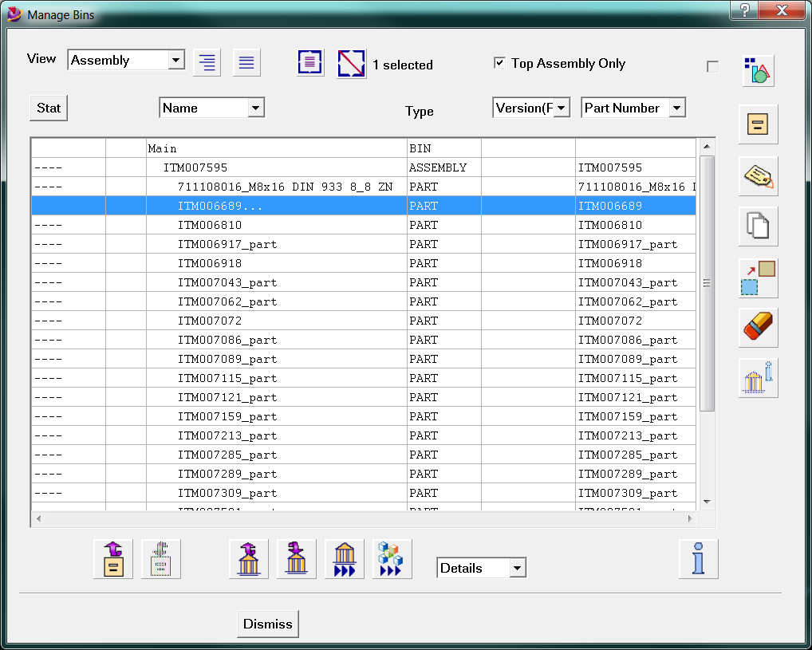This screenshot has height=650, width=812.
Task: Click the red eraser icon
Action: point(758,327)
